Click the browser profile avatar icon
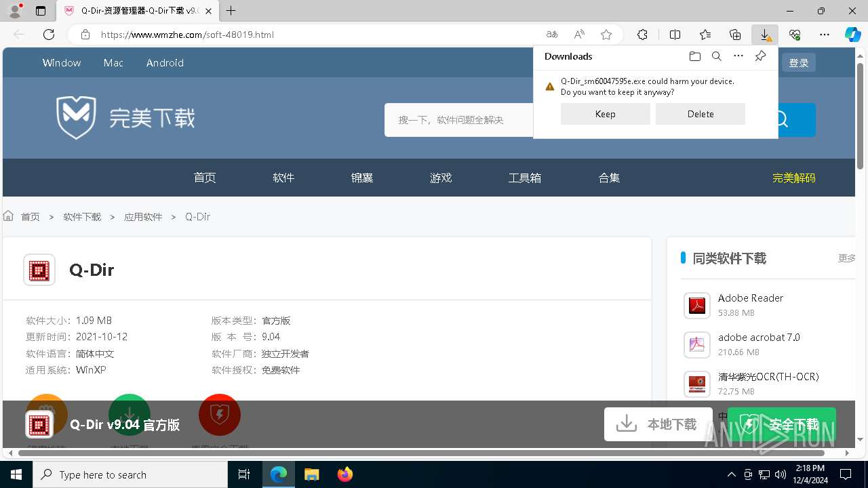The image size is (868, 488). pos(15,11)
